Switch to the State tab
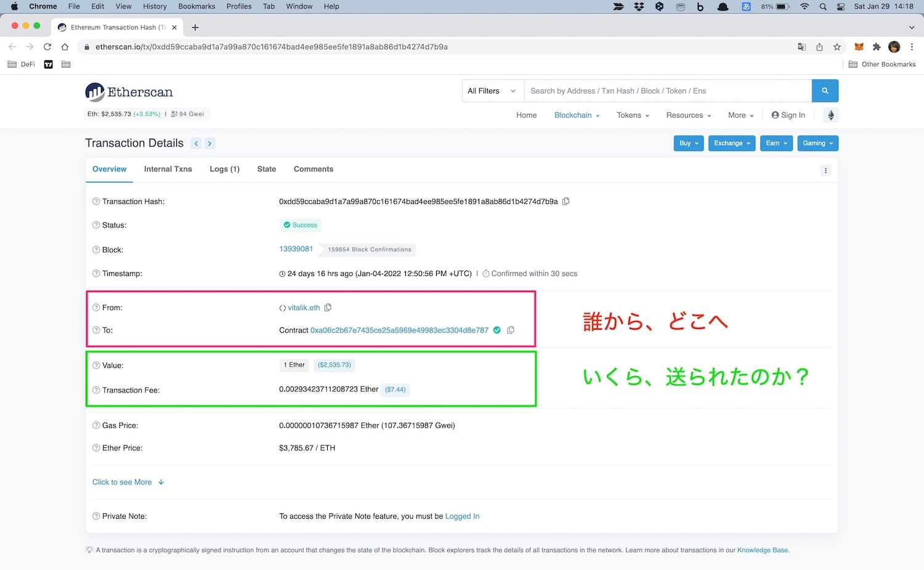 pos(267,169)
